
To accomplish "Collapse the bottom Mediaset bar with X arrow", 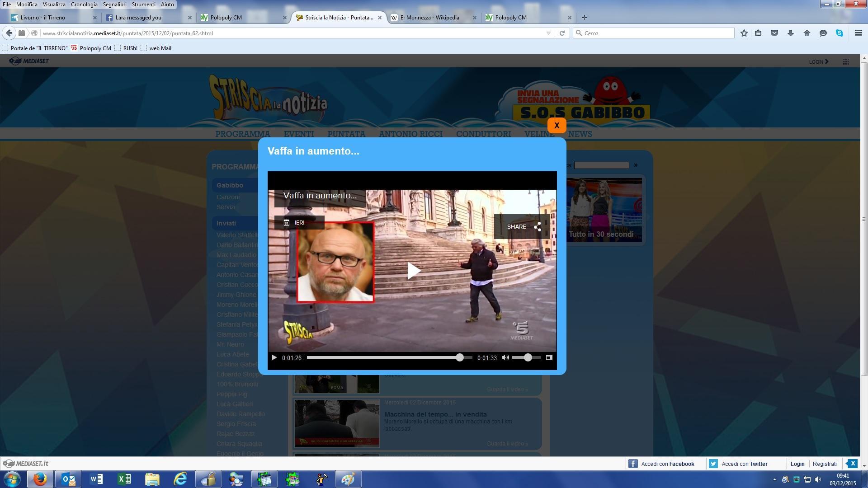I will (852, 464).
